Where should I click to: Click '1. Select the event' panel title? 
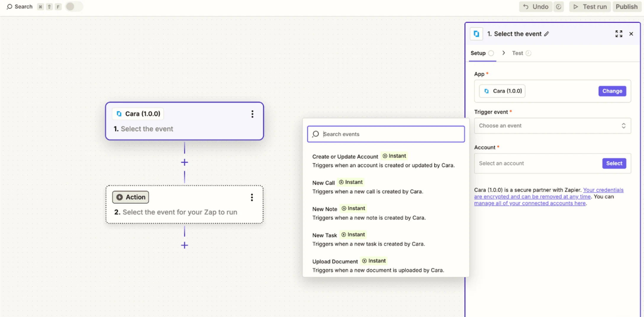click(x=514, y=34)
